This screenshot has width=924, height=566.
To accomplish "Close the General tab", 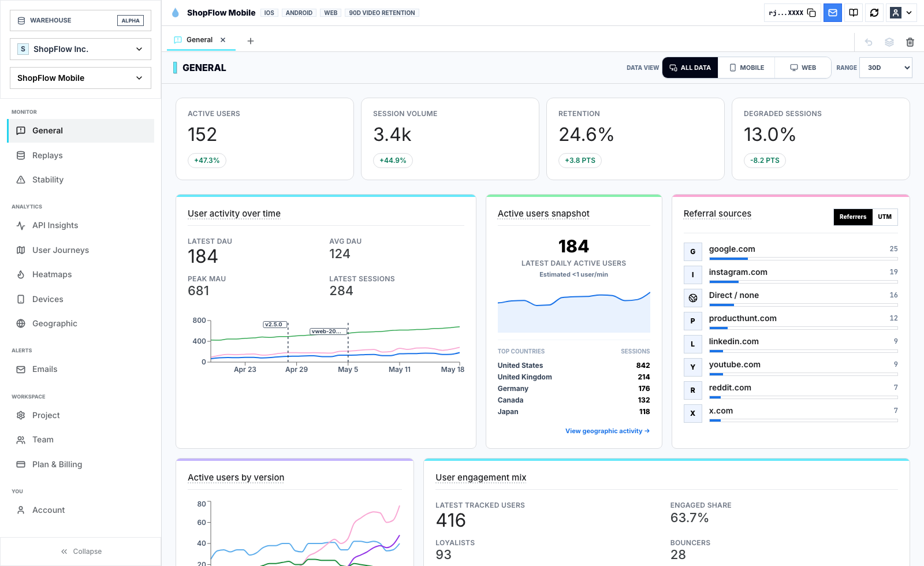I will pyautogui.click(x=223, y=40).
